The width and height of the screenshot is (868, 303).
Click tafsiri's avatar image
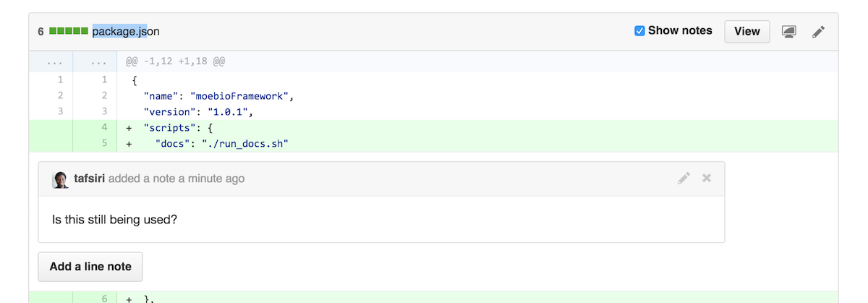pos(61,179)
